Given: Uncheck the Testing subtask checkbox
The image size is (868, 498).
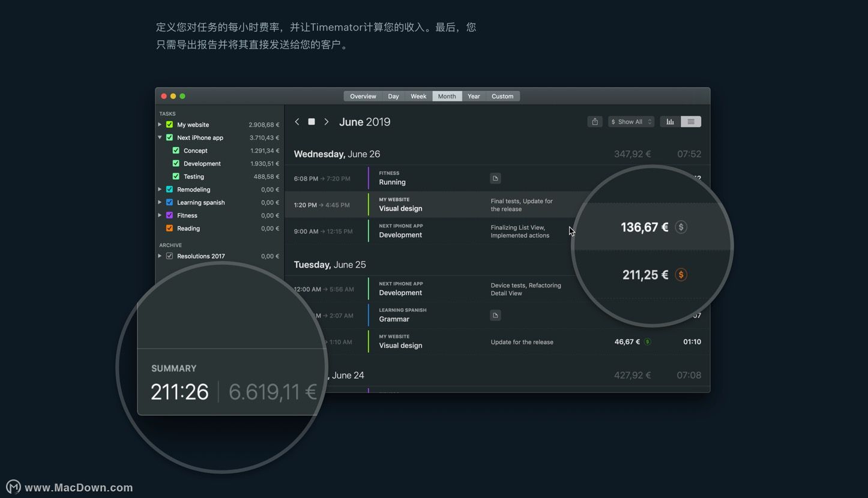Looking at the screenshot, I should coord(176,176).
